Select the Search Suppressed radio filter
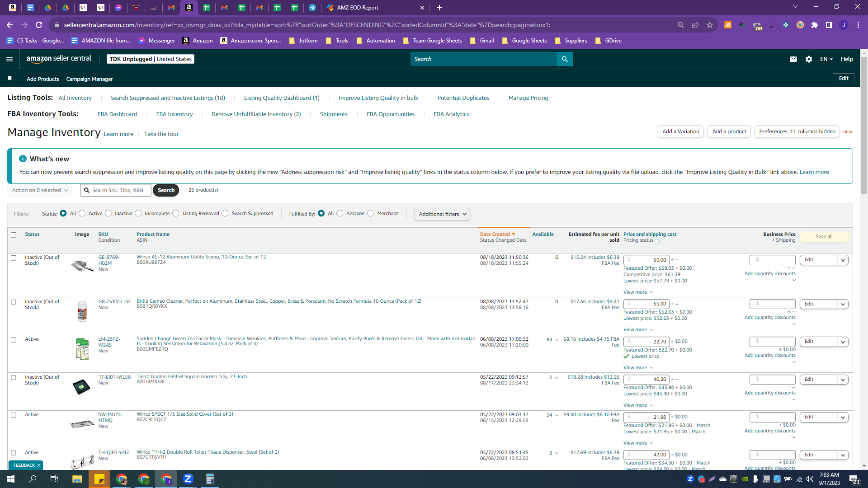Image resolution: width=868 pixels, height=488 pixels. [225, 213]
